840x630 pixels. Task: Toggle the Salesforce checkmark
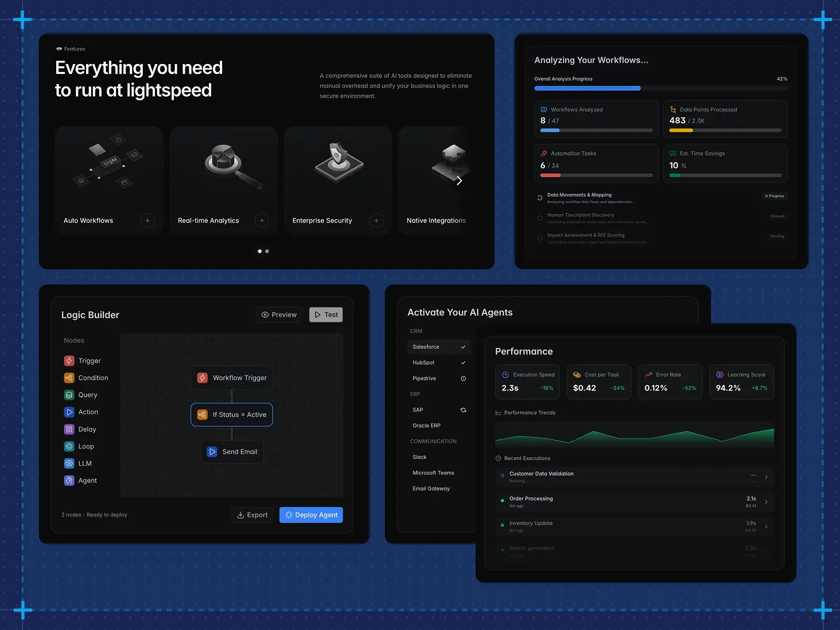[x=463, y=347]
